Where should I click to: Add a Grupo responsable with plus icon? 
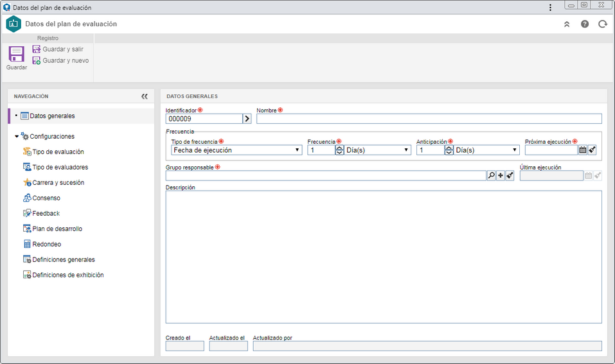point(501,175)
